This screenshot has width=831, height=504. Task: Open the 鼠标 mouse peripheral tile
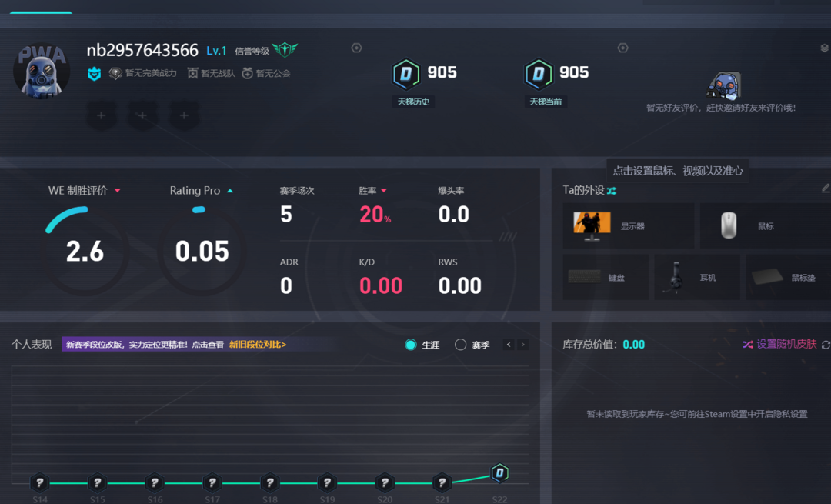765,225
